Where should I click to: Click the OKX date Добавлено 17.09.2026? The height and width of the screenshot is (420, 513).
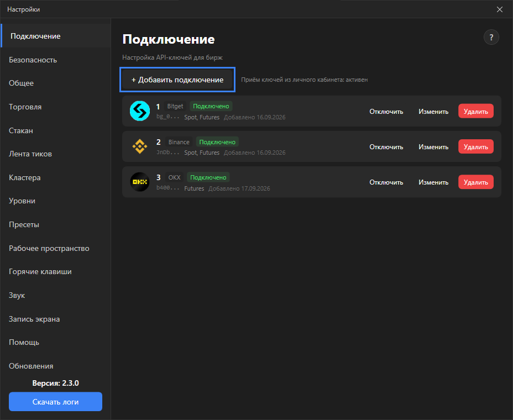point(239,188)
